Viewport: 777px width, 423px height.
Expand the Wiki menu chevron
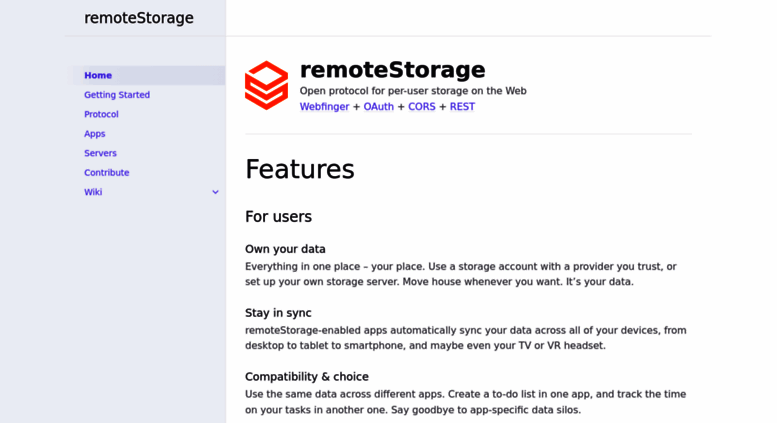click(215, 192)
